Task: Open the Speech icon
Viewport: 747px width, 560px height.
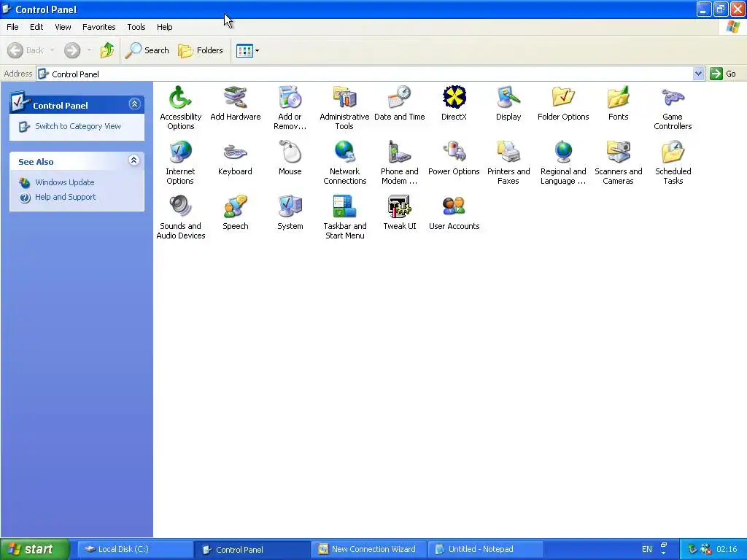Action: [x=236, y=213]
